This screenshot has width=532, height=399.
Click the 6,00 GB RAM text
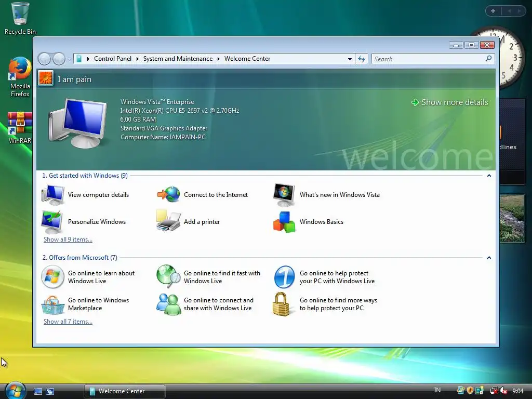138,119
